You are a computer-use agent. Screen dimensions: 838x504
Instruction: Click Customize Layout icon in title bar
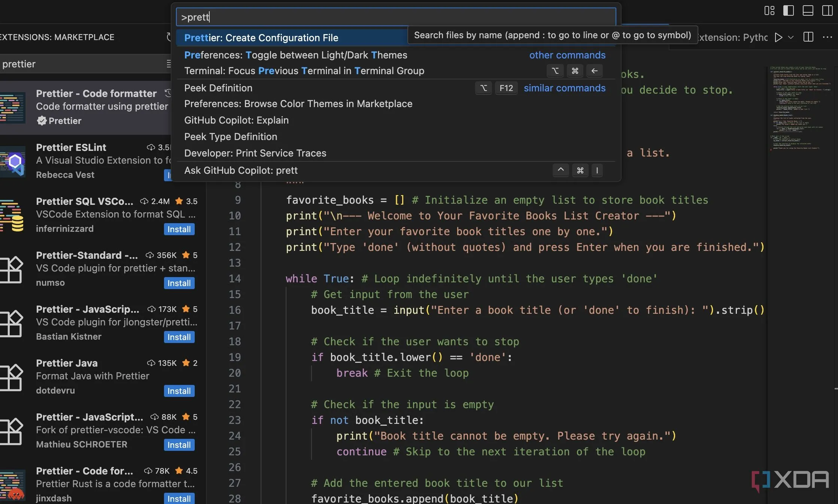(769, 11)
